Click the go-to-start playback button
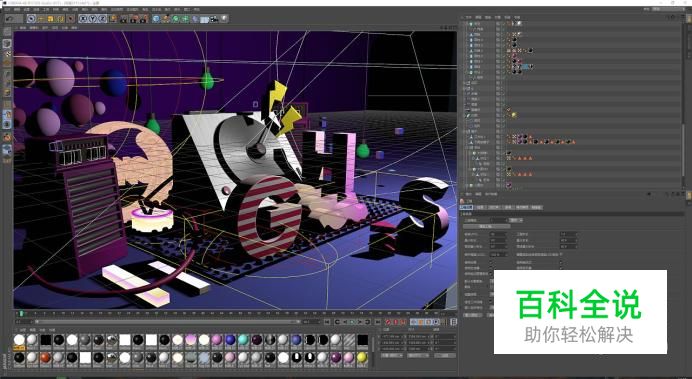 pyautogui.click(x=327, y=322)
